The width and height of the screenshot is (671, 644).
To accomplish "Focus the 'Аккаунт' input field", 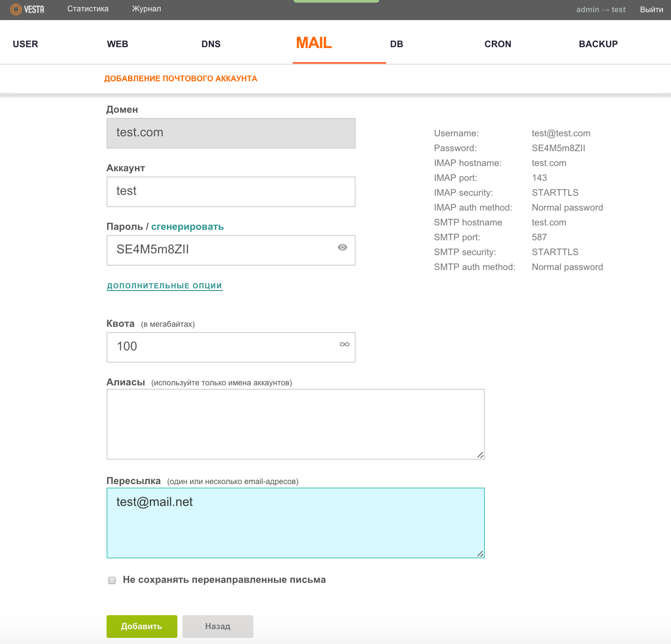I will point(231,192).
